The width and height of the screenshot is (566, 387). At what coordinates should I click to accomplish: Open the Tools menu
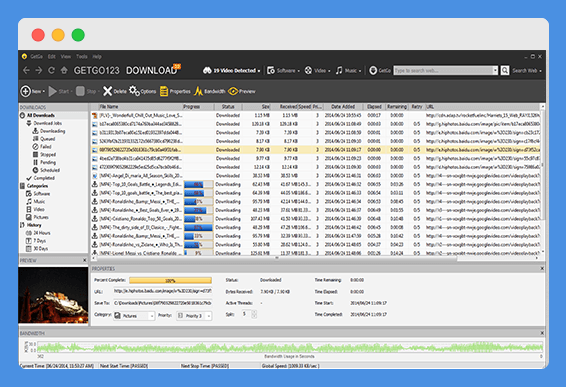(x=82, y=57)
